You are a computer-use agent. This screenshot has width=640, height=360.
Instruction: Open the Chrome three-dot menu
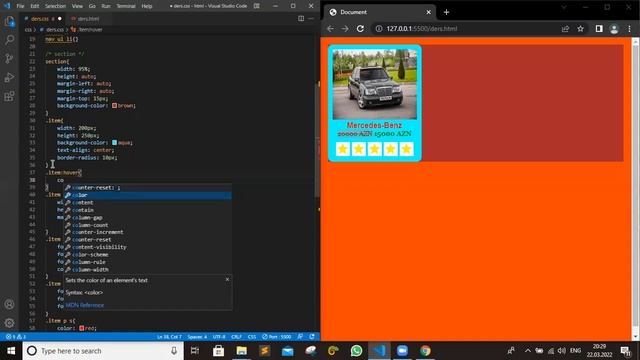click(x=629, y=29)
